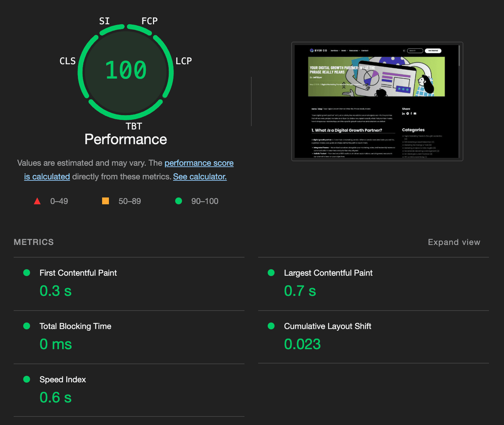The width and height of the screenshot is (504, 425).
Task: Open the page screenshot thumbnail
Action: [x=377, y=101]
